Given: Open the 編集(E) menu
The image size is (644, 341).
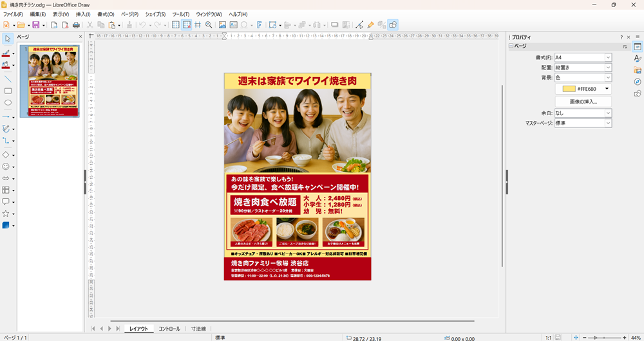Looking at the screenshot, I should (x=38, y=14).
